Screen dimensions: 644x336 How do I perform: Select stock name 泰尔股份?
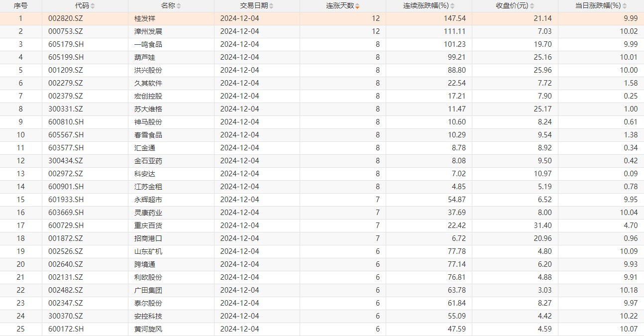148,303
